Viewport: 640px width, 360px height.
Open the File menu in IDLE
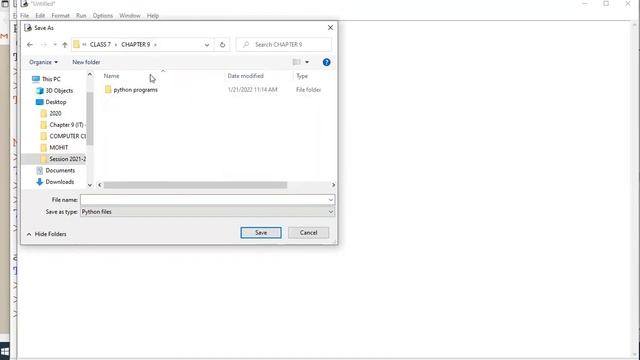(24, 16)
